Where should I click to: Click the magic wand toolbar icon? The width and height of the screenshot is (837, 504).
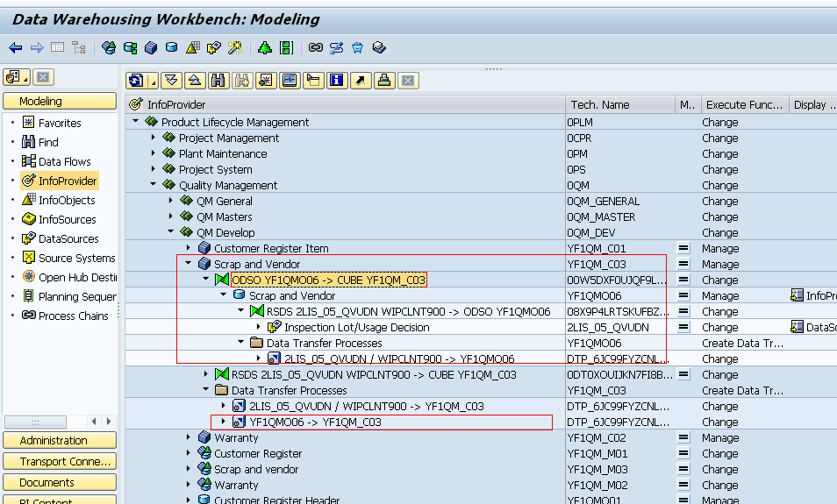pos(235,48)
